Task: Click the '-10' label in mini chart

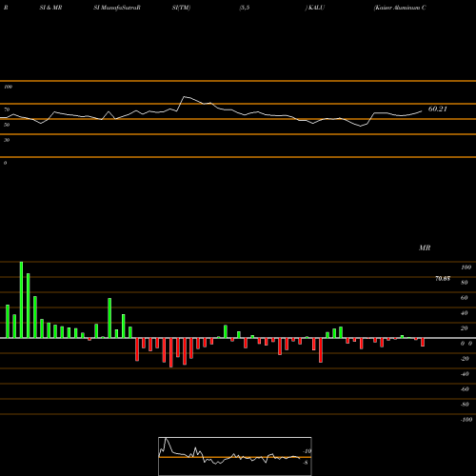Action: 307,451
